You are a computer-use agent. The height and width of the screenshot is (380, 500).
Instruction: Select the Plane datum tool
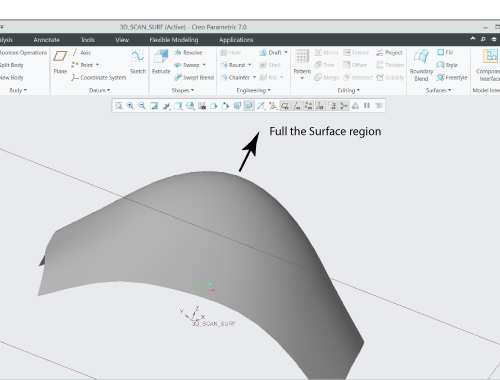coord(60,62)
